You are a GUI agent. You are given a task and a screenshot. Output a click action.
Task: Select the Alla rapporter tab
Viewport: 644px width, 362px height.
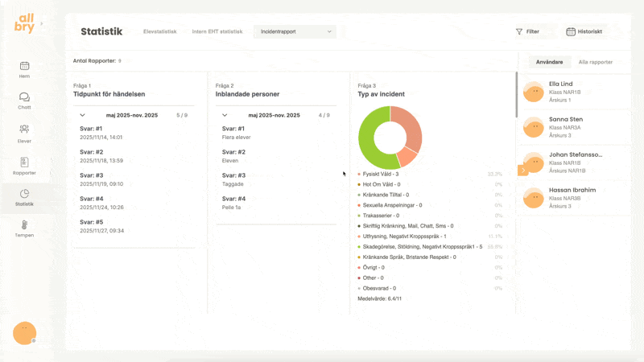[x=596, y=62]
